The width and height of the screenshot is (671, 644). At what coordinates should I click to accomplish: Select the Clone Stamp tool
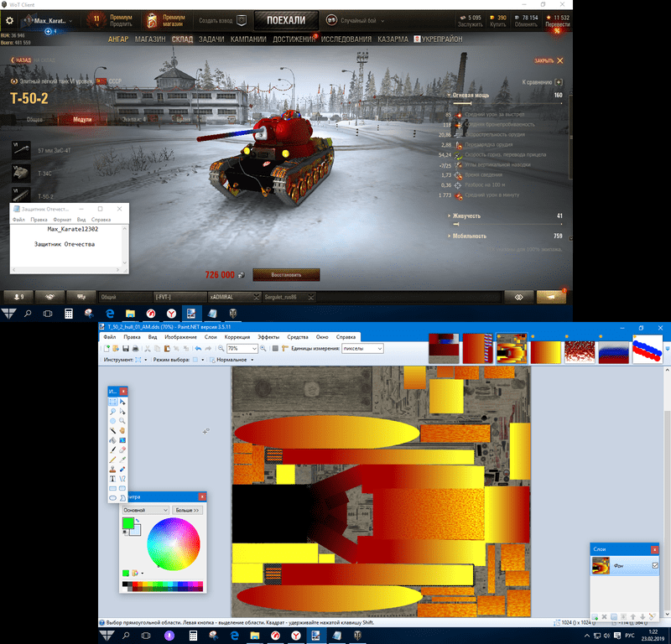coord(112,469)
